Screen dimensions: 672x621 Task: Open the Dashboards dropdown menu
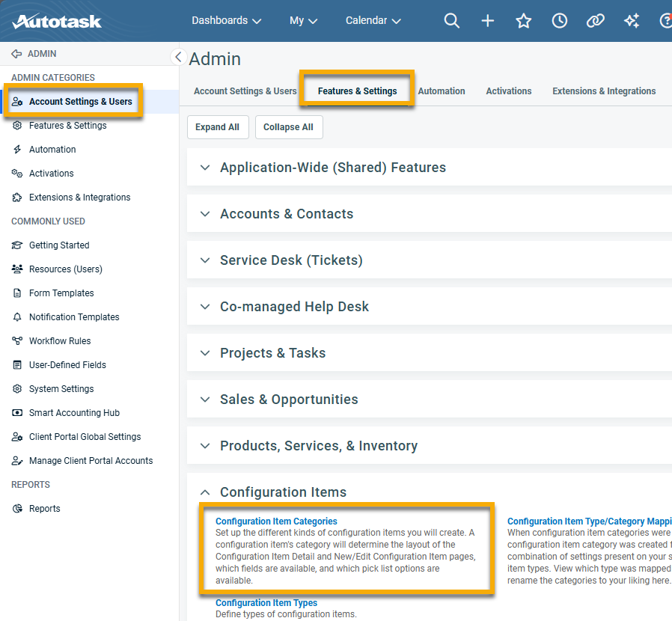(226, 20)
